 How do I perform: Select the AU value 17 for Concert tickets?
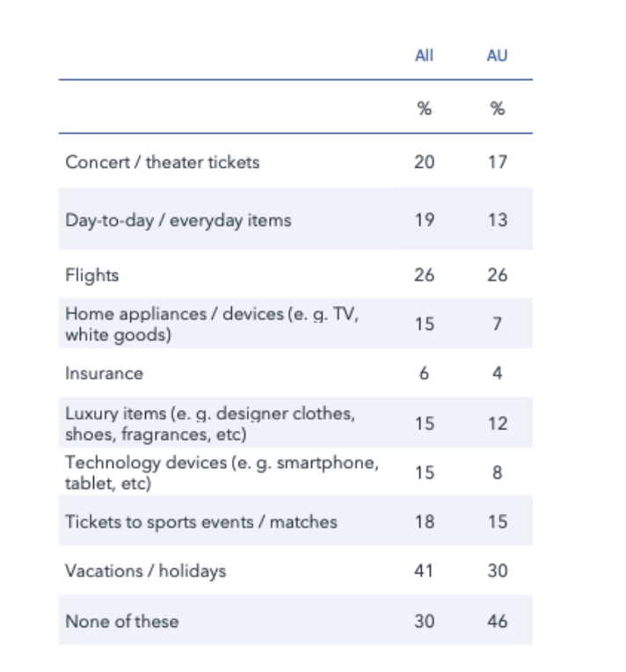tap(497, 162)
